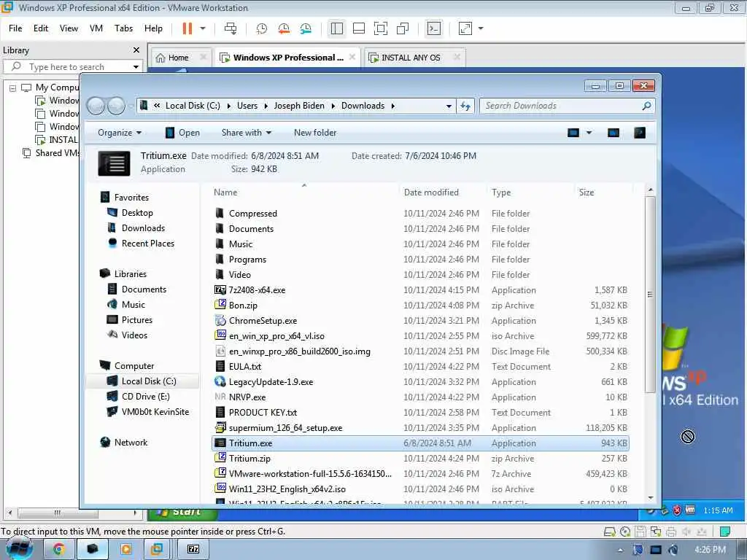Click the Explorer forward arrow button
Viewport: 747px width, 560px height.
[x=116, y=106]
